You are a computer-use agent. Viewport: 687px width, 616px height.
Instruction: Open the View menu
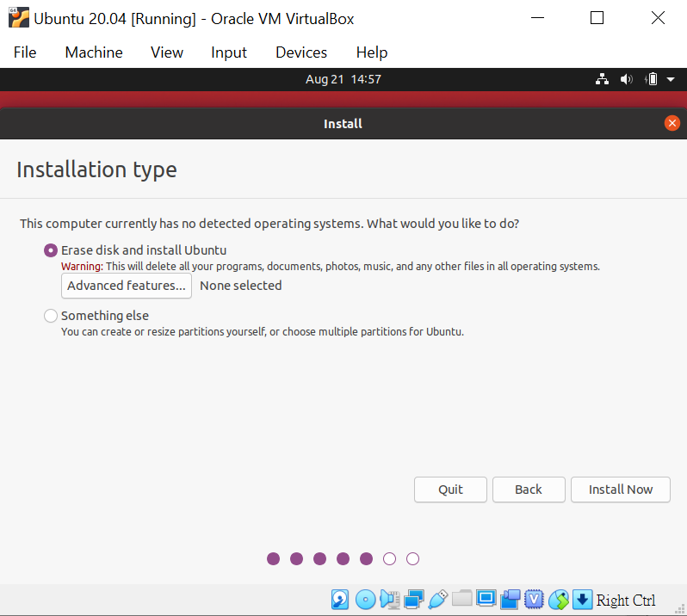(x=167, y=52)
